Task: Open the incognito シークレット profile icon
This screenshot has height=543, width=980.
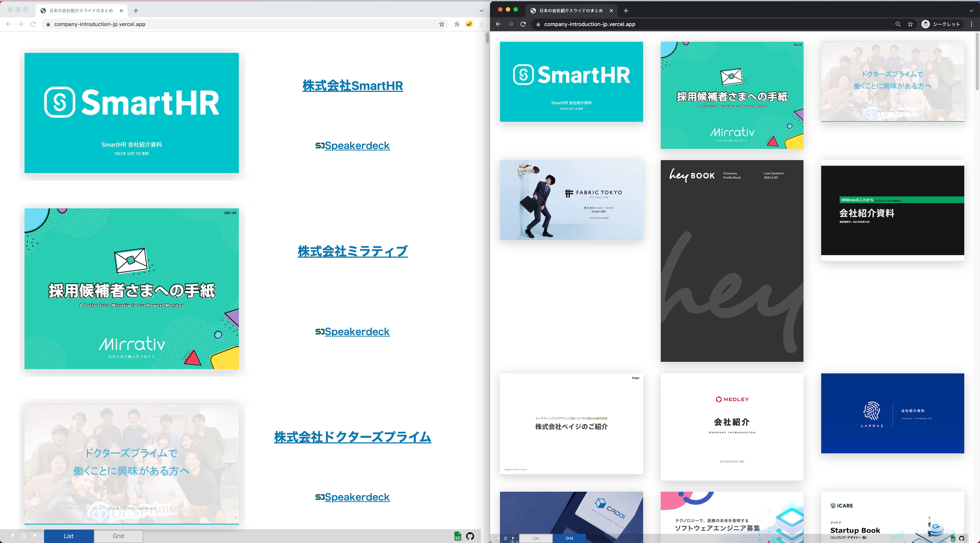Action: [926, 24]
